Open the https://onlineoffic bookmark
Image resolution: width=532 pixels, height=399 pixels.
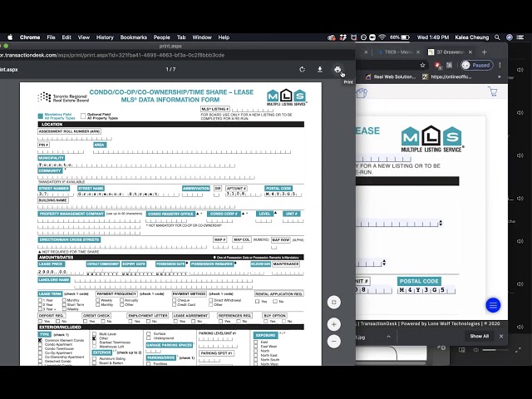446,77
